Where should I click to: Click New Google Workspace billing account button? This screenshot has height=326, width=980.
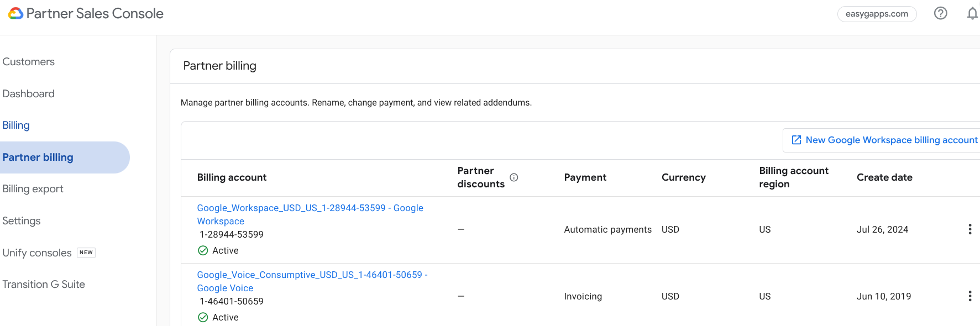pyautogui.click(x=883, y=140)
